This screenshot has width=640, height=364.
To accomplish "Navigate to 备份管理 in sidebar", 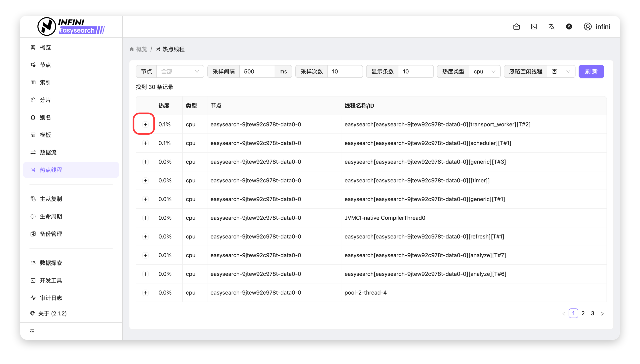I will pos(51,234).
